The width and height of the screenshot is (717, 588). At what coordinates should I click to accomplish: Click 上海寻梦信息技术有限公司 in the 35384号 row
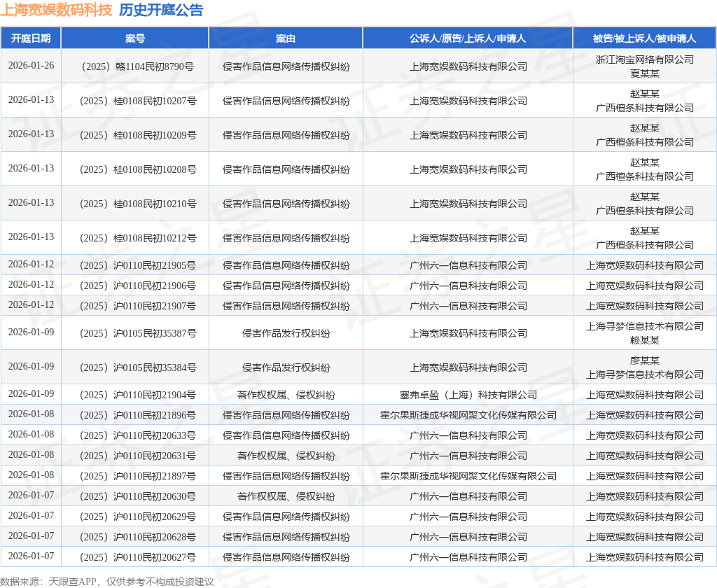(645, 375)
